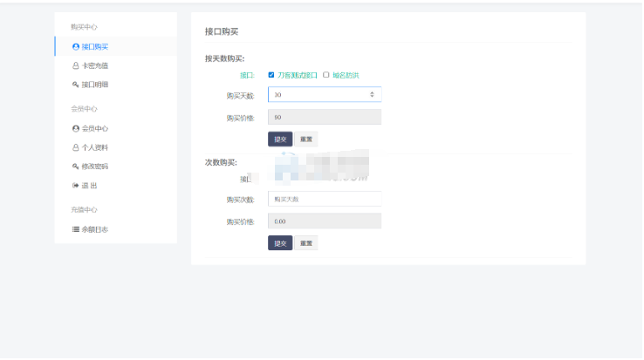Click the 次数购买 section title
This screenshot has height=360, width=644.
(221, 162)
